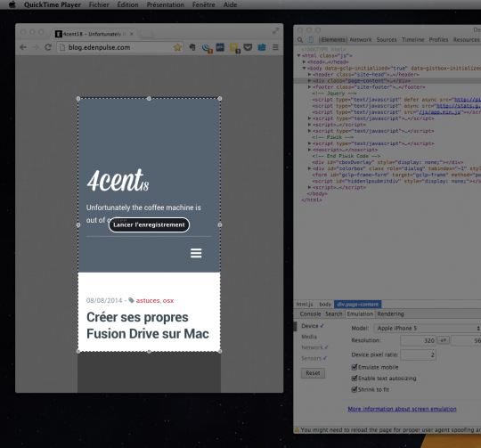Viewport: 481px width, 448px height.
Task: Open the Fichier menu
Action: [99, 4]
